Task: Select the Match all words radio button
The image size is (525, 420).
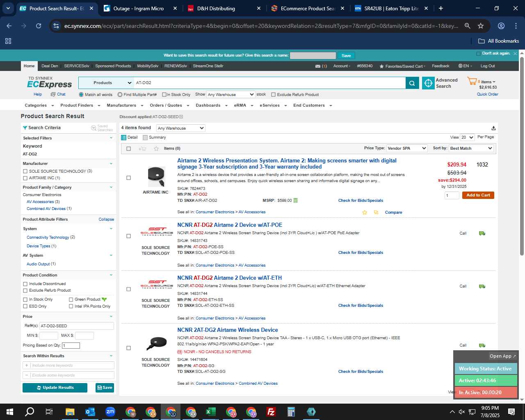Action: (x=81, y=95)
